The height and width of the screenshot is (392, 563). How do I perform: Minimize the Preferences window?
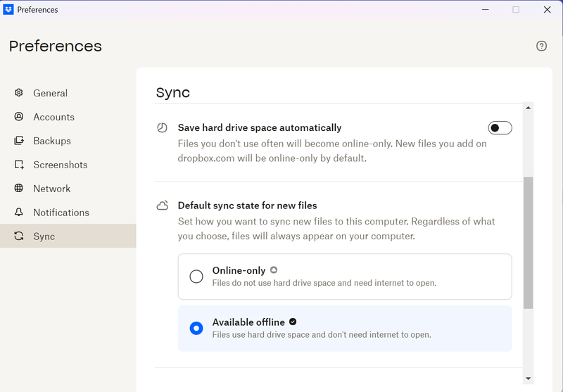485,10
